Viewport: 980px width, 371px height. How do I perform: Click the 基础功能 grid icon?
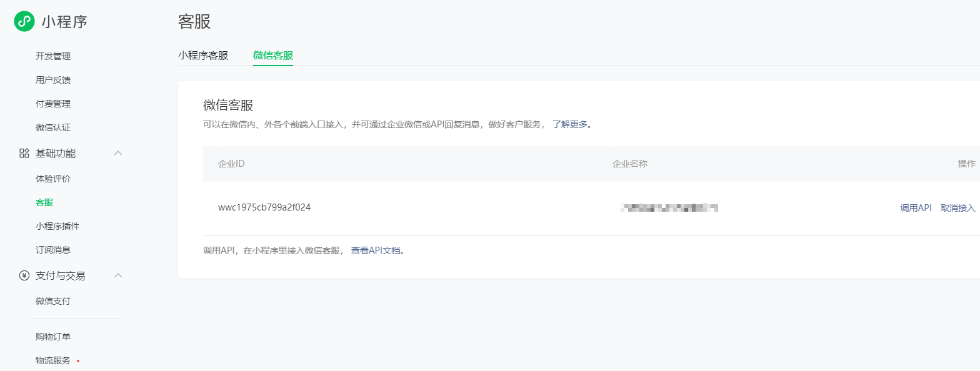point(24,153)
